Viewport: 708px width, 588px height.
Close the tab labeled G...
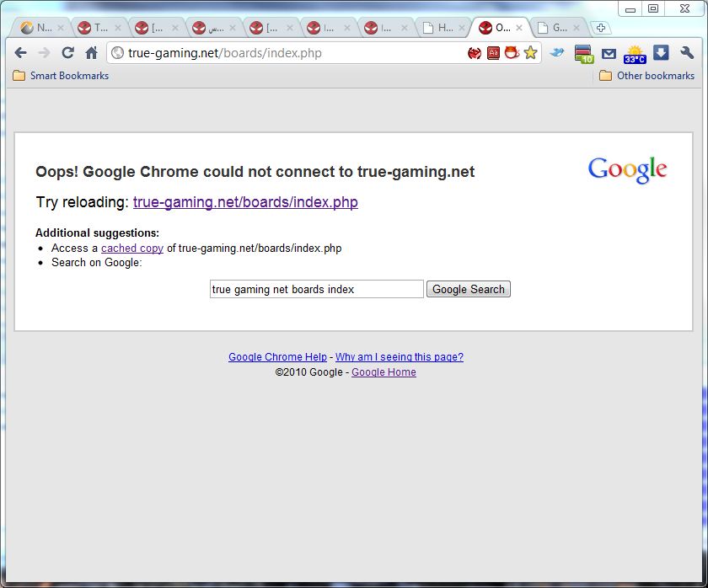point(577,28)
